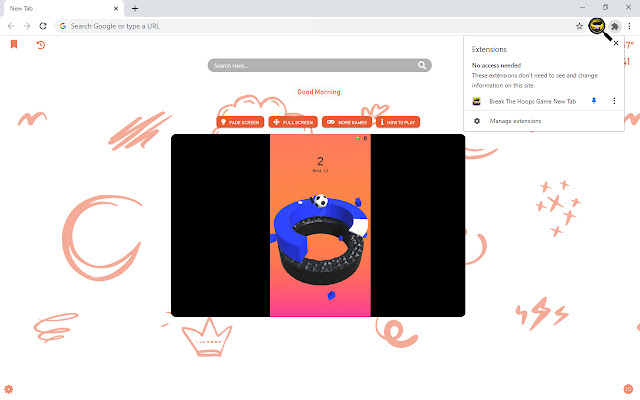The image size is (640, 400).
Task: Open page settings gear at bottom left
Action: [x=9, y=389]
